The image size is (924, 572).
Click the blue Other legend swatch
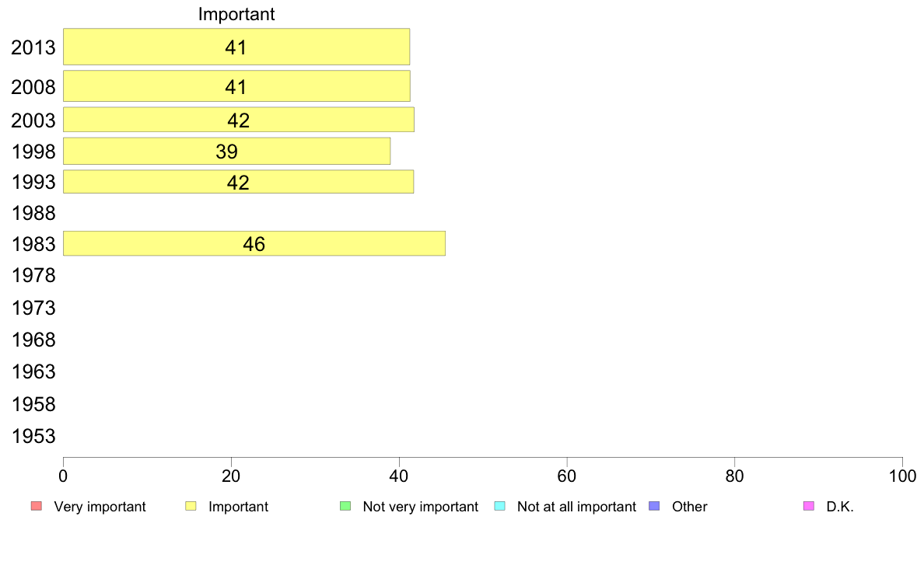pos(654,506)
